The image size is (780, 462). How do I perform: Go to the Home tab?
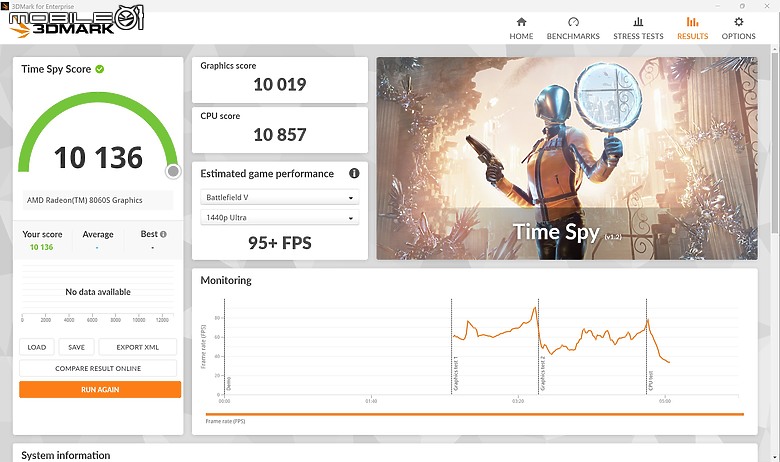tap(521, 28)
